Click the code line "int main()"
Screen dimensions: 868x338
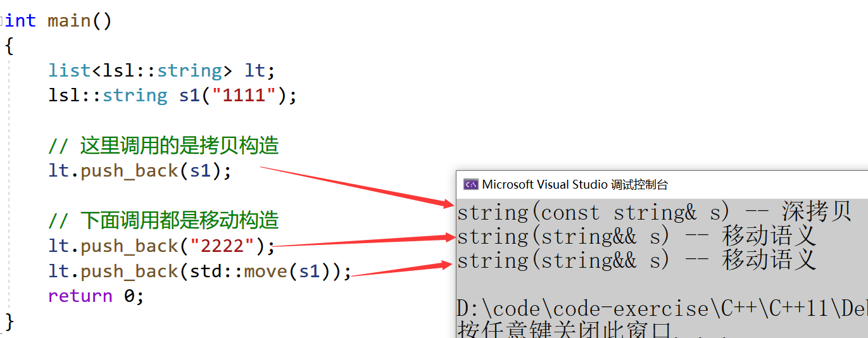[x=59, y=21]
